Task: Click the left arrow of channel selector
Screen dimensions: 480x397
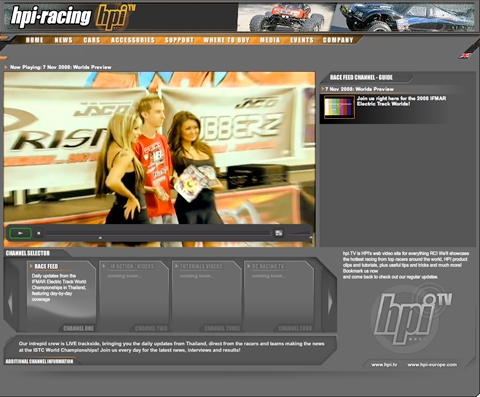Action: click(10, 302)
